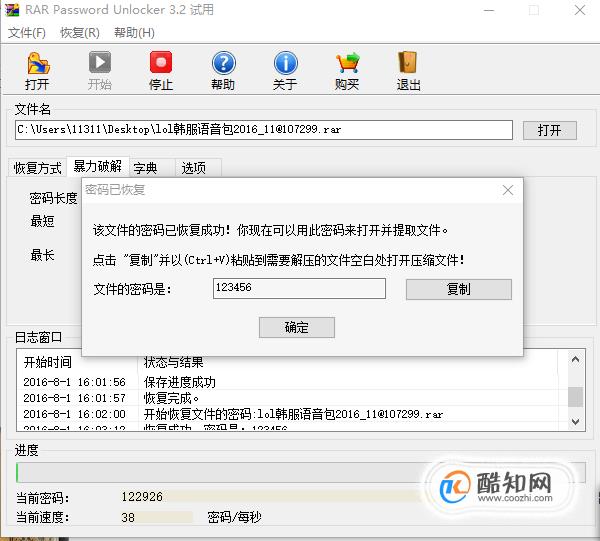
Task: Click timestamp 2016-8-1 16:02:00
Action: tap(75, 414)
